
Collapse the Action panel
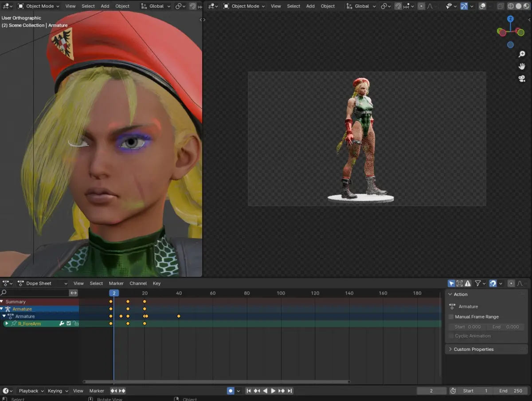pyautogui.click(x=450, y=295)
